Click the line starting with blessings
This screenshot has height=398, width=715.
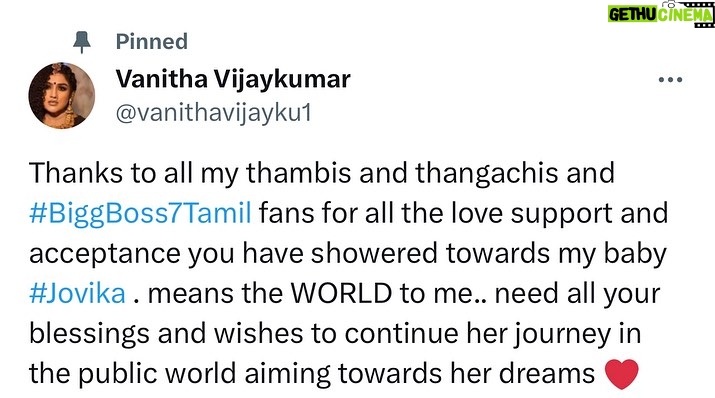tap(335, 334)
